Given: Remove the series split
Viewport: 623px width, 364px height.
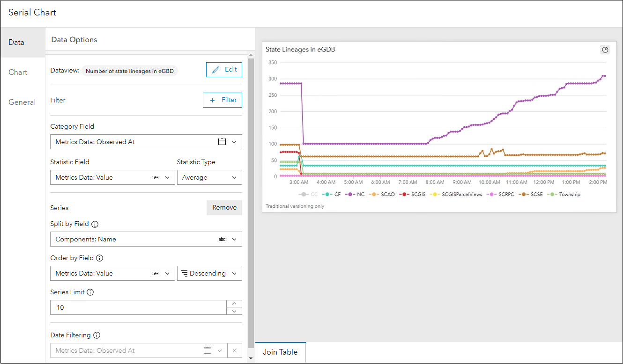Looking at the screenshot, I should (x=224, y=207).
